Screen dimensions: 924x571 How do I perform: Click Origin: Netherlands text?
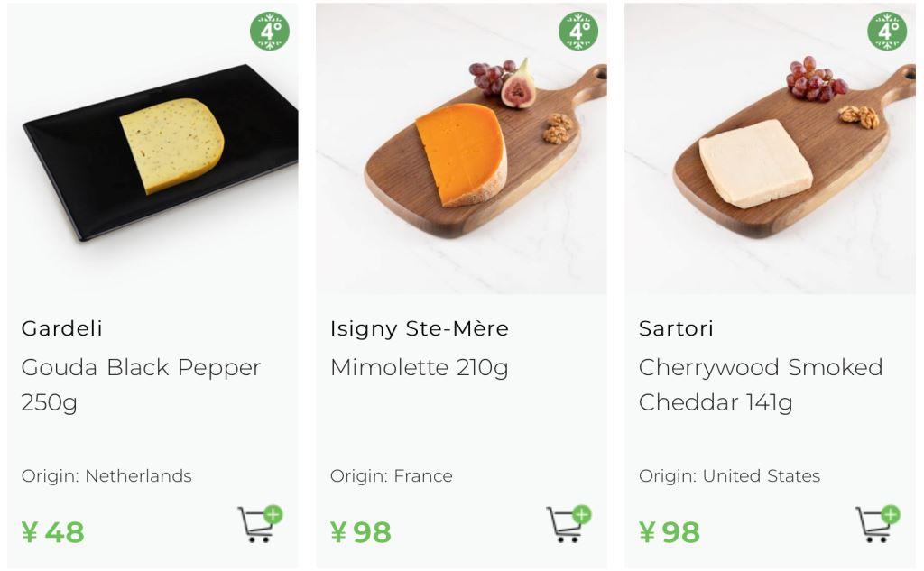[106, 475]
